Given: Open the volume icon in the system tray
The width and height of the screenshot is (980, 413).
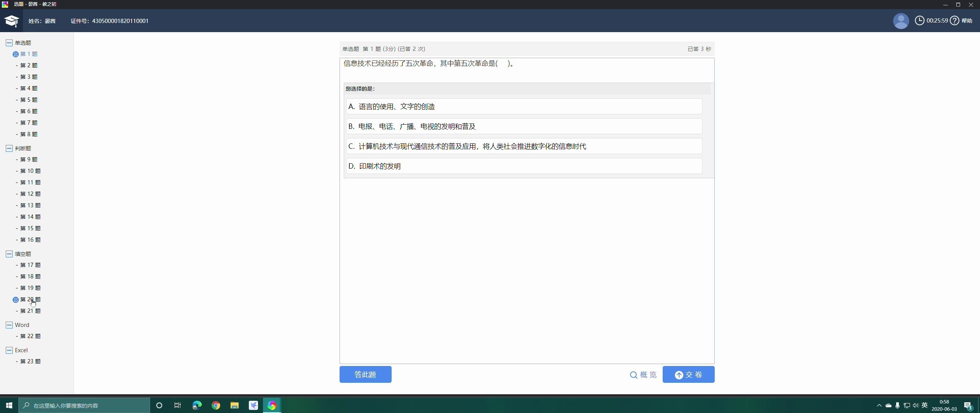Looking at the screenshot, I should (x=915, y=405).
